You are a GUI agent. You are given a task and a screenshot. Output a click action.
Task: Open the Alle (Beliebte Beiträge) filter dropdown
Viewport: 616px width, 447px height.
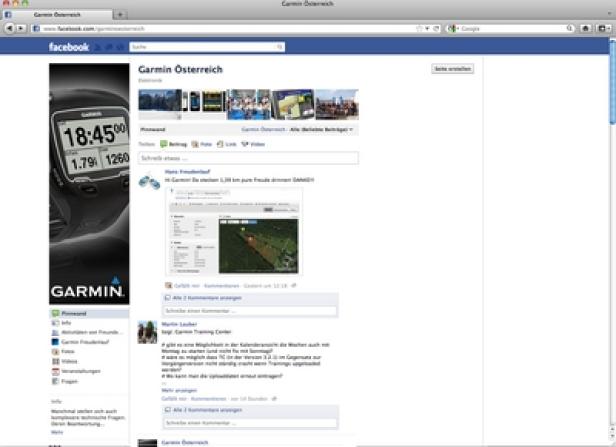point(321,129)
